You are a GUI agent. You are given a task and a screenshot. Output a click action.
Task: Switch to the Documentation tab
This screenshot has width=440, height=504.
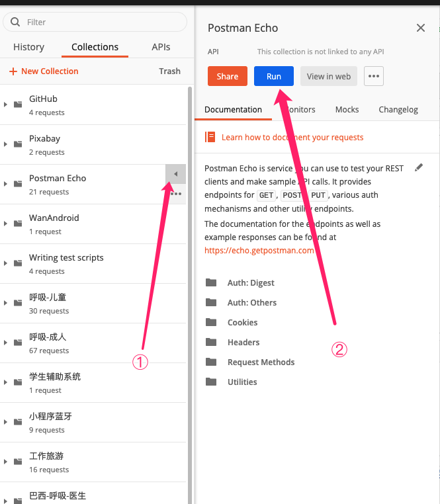233,110
